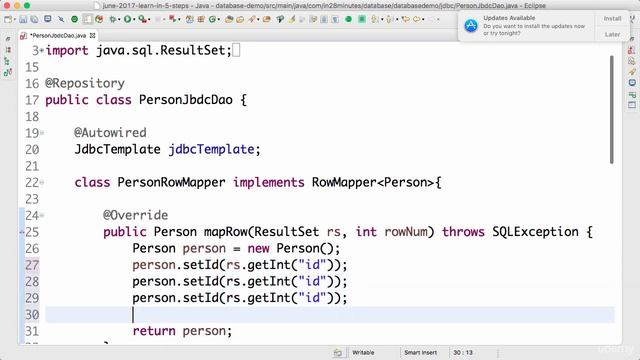Click the 'Updates Available' notification title
The width and height of the screenshot is (640, 360).
509,18
